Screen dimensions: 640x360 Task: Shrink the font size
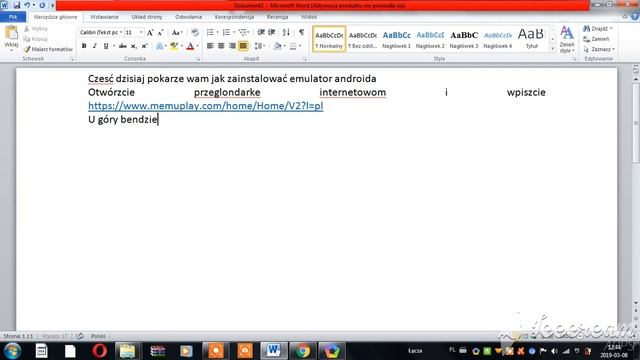(x=160, y=32)
